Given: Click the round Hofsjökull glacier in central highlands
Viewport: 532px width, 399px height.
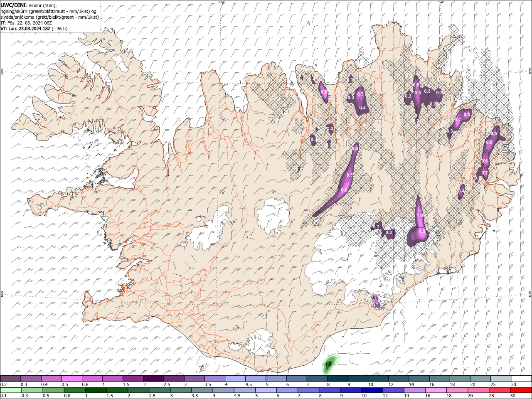Looking at the screenshot, I should [273, 215].
